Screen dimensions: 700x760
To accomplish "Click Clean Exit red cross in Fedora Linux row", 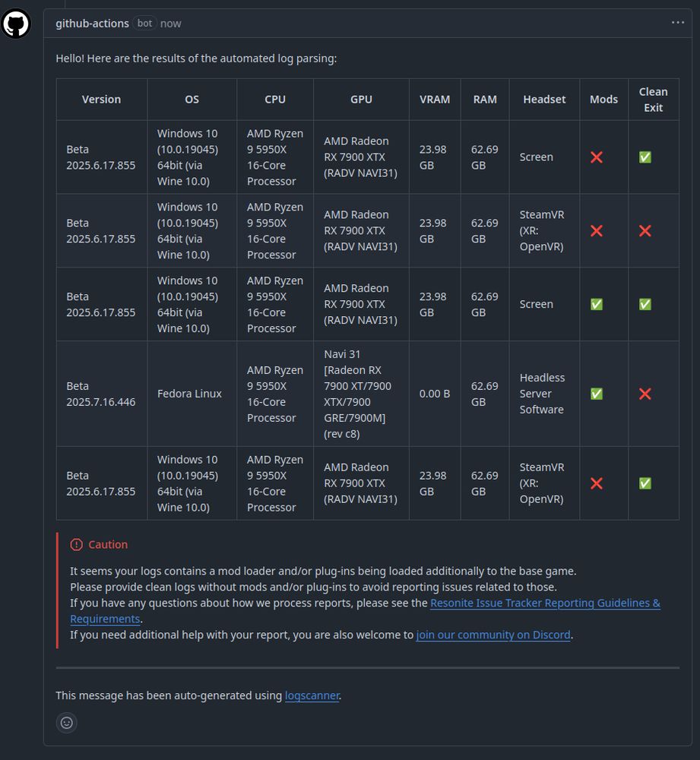I will (x=645, y=394).
